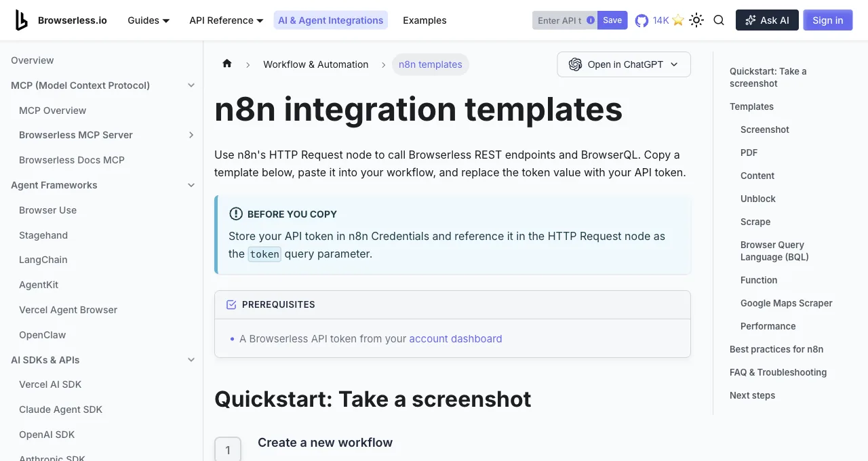Open LangChain sidebar page
868x461 pixels.
[43, 260]
